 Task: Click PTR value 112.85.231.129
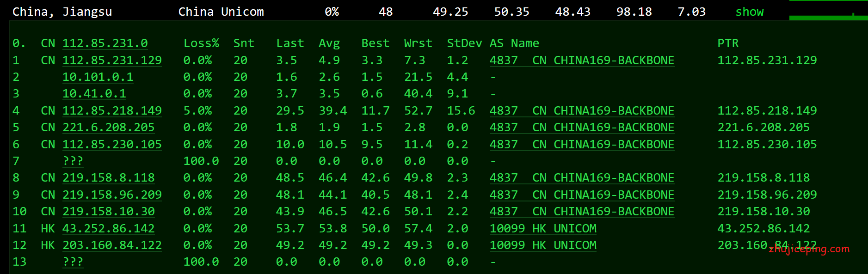coord(767,60)
